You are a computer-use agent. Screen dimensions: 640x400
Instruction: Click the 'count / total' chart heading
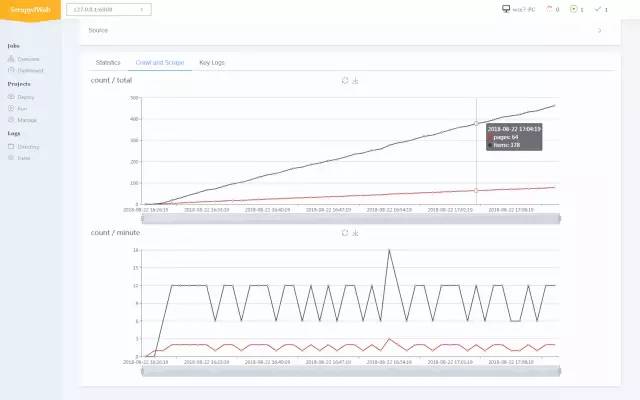111,80
